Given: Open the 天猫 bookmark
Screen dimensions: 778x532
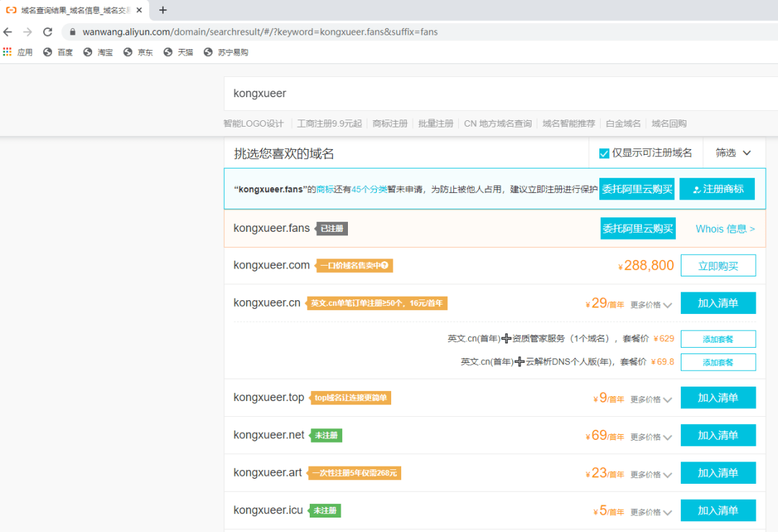Looking at the screenshot, I should [x=179, y=52].
